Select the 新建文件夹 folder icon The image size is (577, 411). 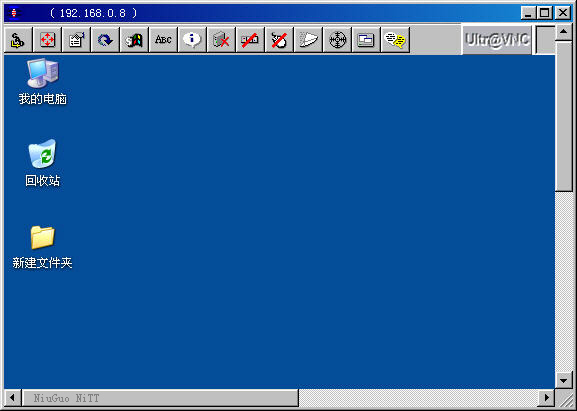43,247
